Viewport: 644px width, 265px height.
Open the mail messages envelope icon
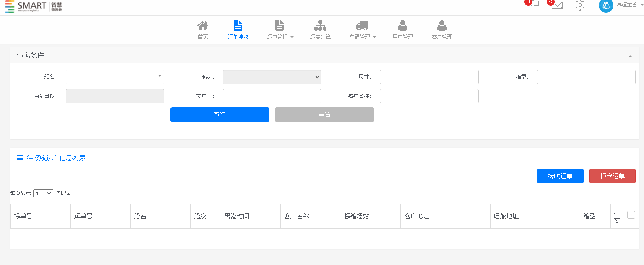click(x=557, y=5)
